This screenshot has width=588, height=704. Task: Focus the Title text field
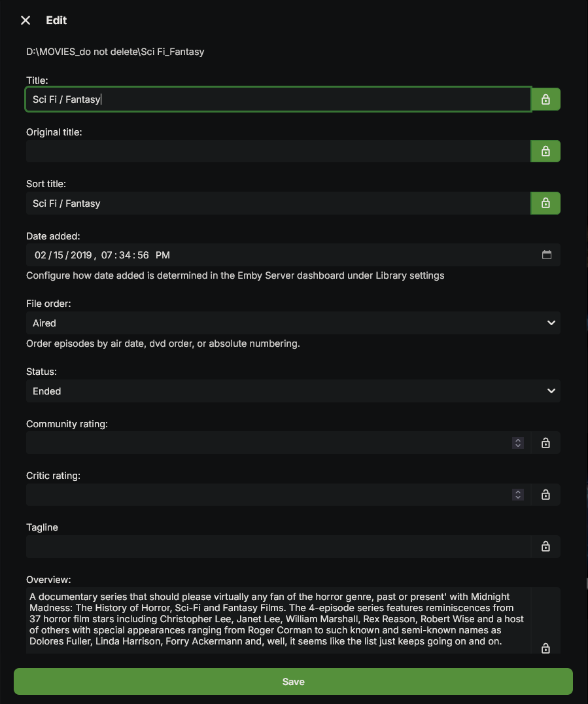point(278,99)
